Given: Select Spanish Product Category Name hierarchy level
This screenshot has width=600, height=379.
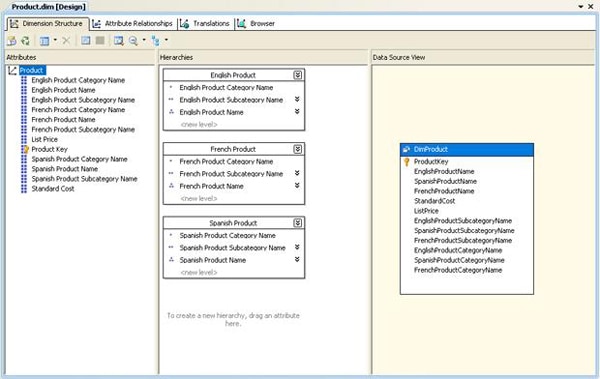Looking at the screenshot, I should point(228,235).
